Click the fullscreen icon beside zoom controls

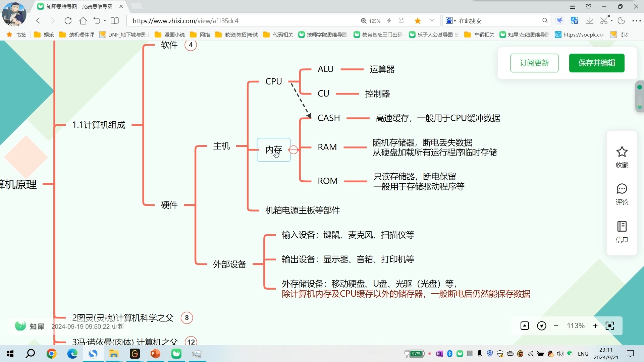[610, 325]
